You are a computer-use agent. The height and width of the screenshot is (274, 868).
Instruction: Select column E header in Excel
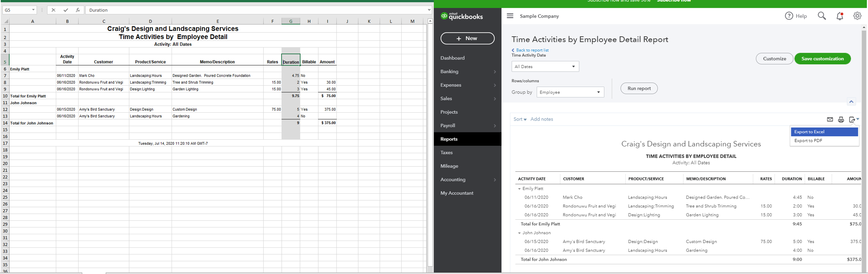pyautogui.click(x=217, y=21)
